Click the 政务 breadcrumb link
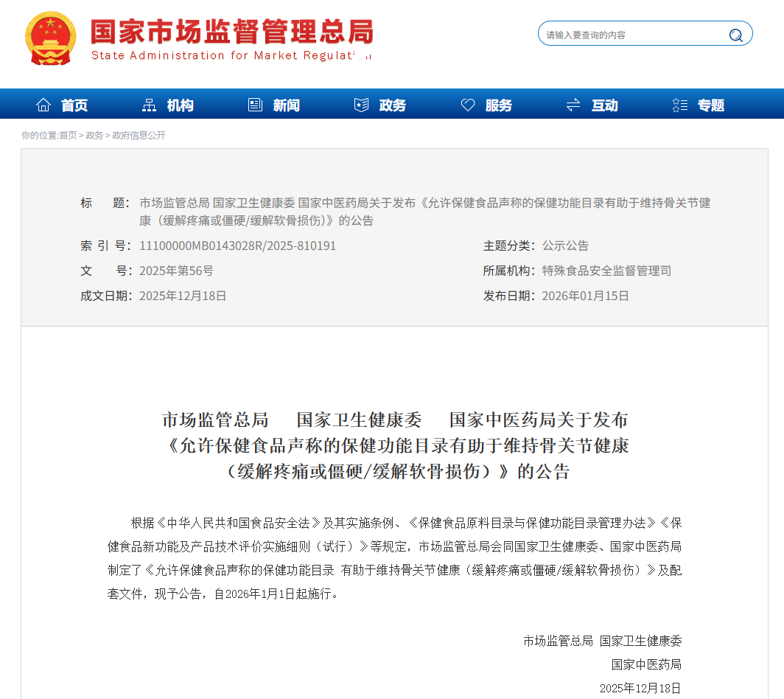Viewport: 784px width, 699px height. point(93,136)
